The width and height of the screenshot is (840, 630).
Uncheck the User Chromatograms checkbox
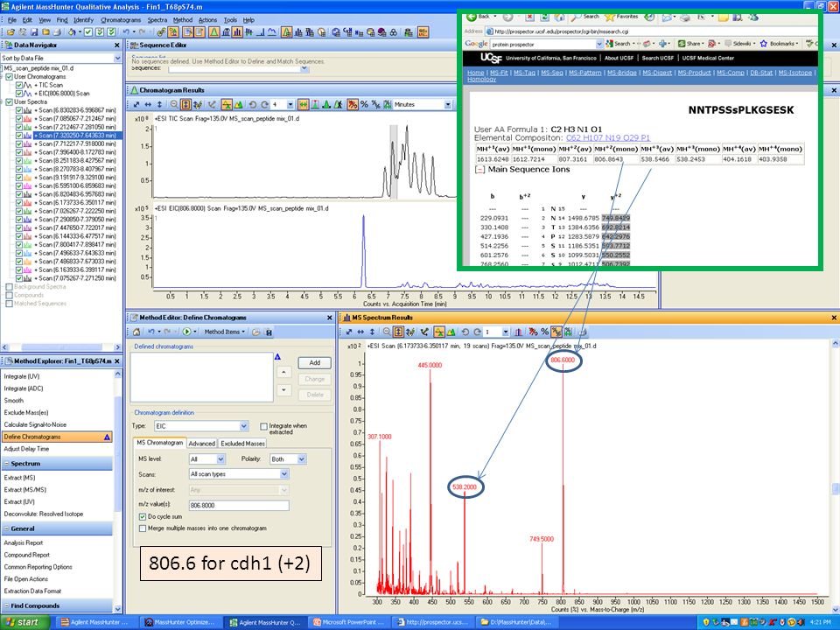9,77
